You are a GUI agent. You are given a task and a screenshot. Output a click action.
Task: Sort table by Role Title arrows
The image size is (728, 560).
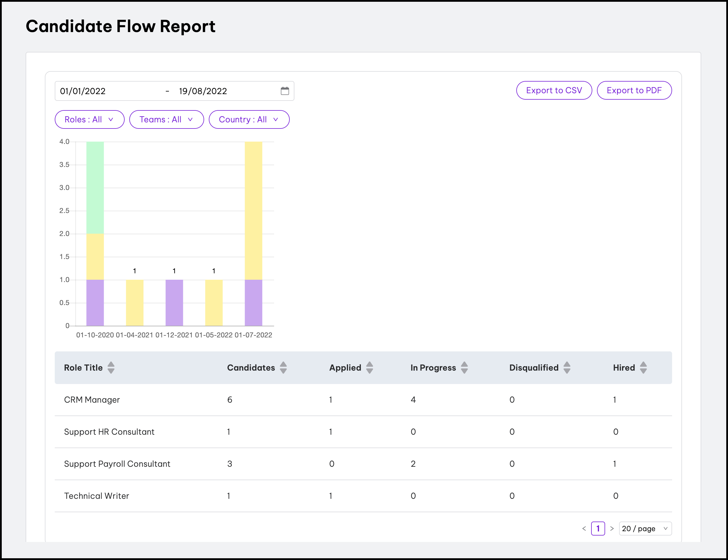click(x=111, y=368)
